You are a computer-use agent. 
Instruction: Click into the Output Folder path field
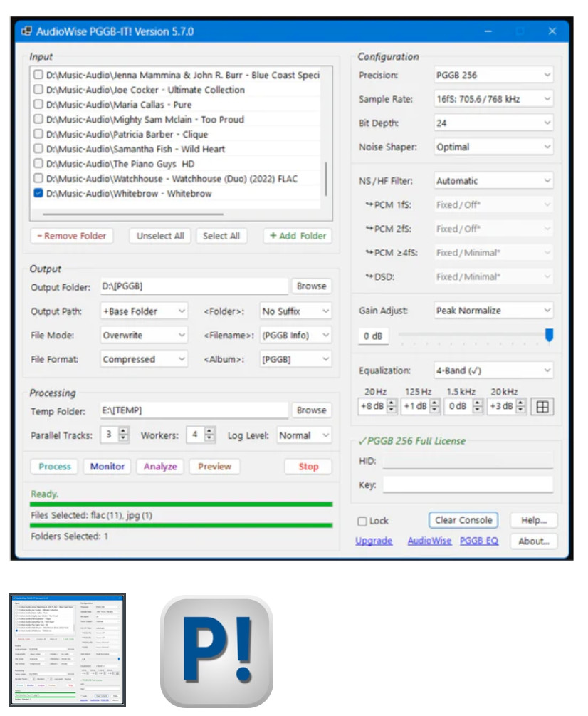(x=194, y=286)
